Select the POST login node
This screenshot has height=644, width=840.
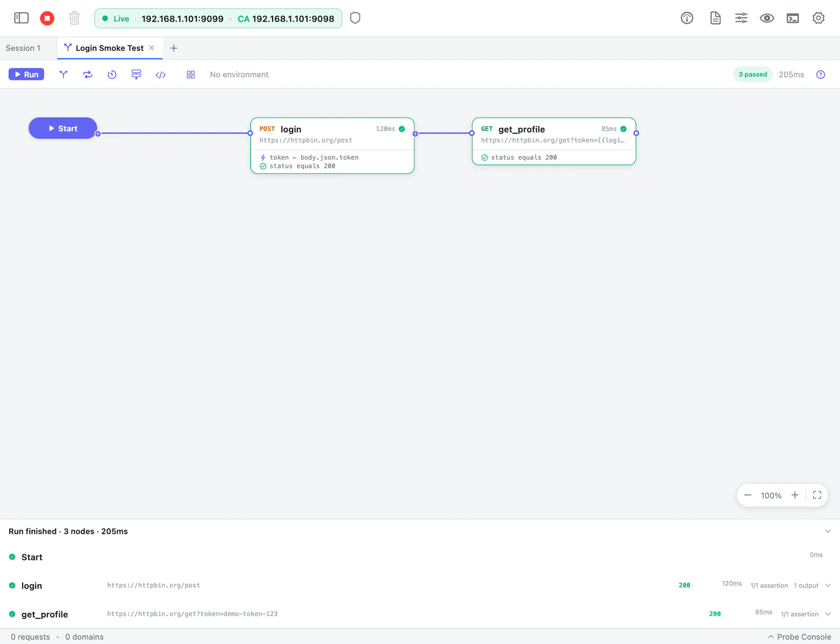click(x=332, y=146)
